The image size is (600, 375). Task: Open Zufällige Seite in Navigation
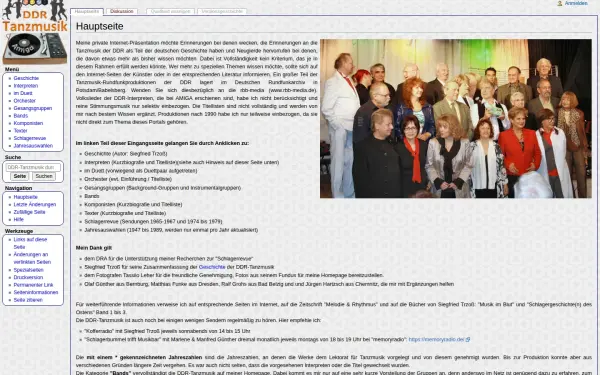[29, 212]
